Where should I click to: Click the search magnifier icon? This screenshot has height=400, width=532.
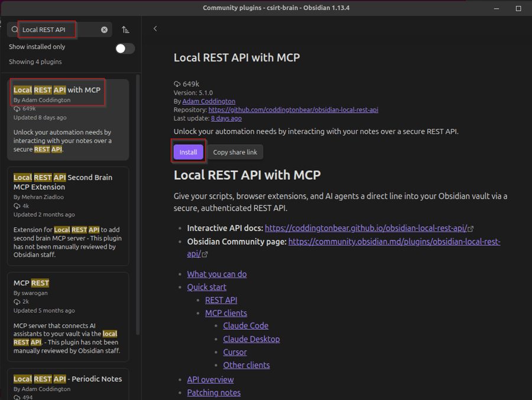(x=15, y=30)
